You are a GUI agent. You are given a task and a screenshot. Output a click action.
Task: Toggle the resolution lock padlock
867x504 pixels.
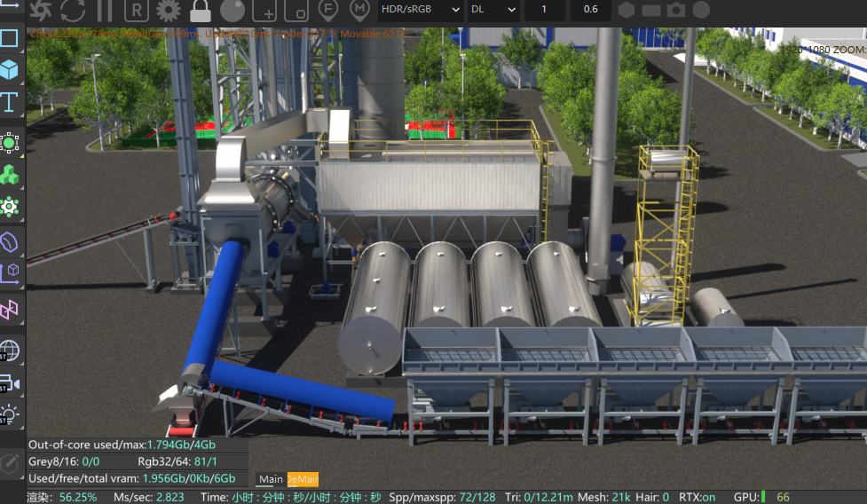pos(201,11)
